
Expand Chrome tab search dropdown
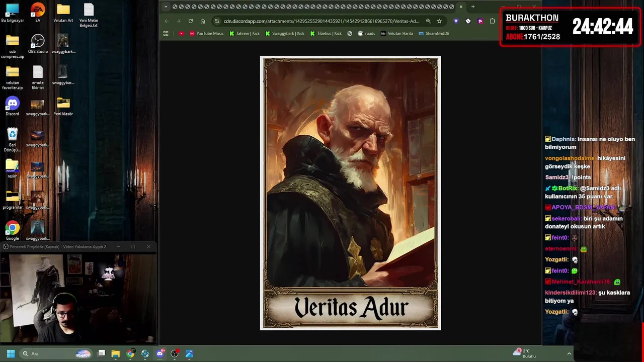point(166,7)
